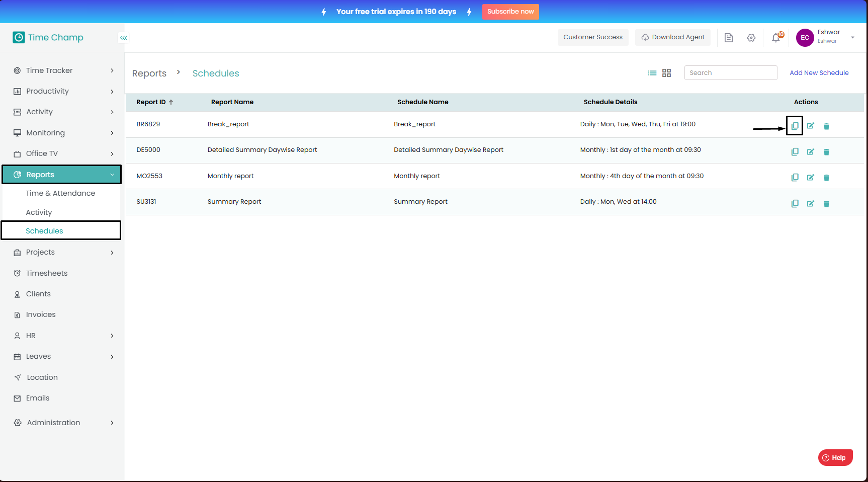Open the Activity reports submenu item
The width and height of the screenshot is (868, 482).
pyautogui.click(x=39, y=212)
